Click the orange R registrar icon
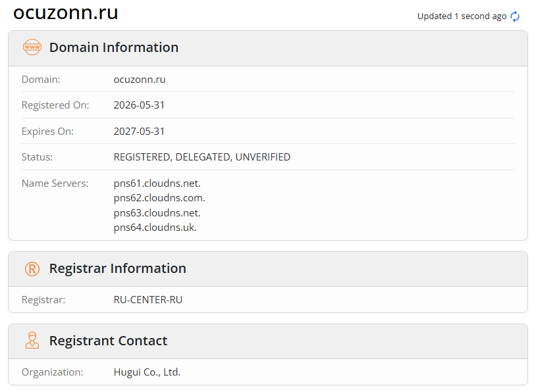 pyautogui.click(x=32, y=269)
